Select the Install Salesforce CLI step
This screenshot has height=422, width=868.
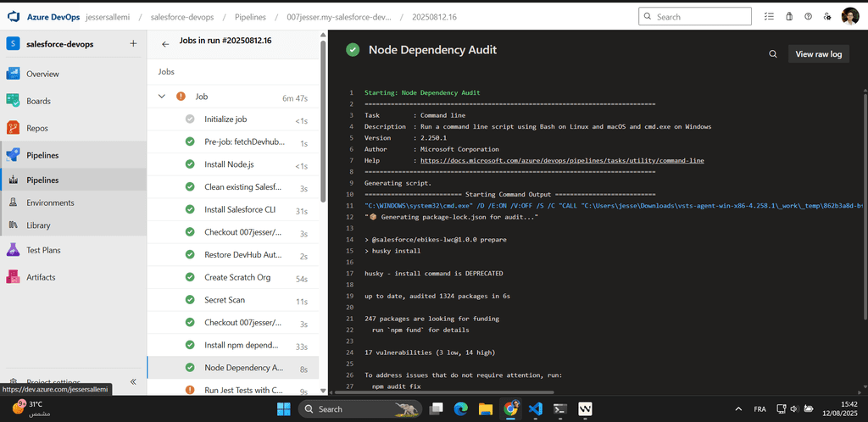233,209
